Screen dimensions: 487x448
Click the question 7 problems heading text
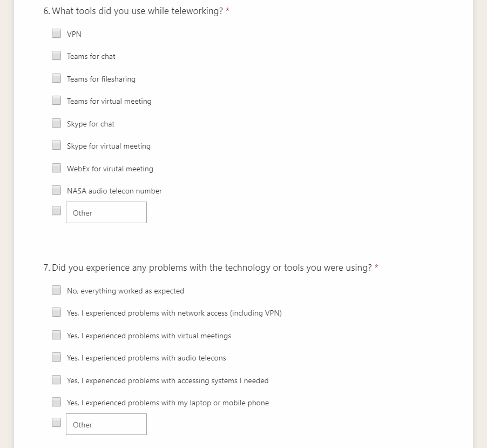[x=212, y=268]
